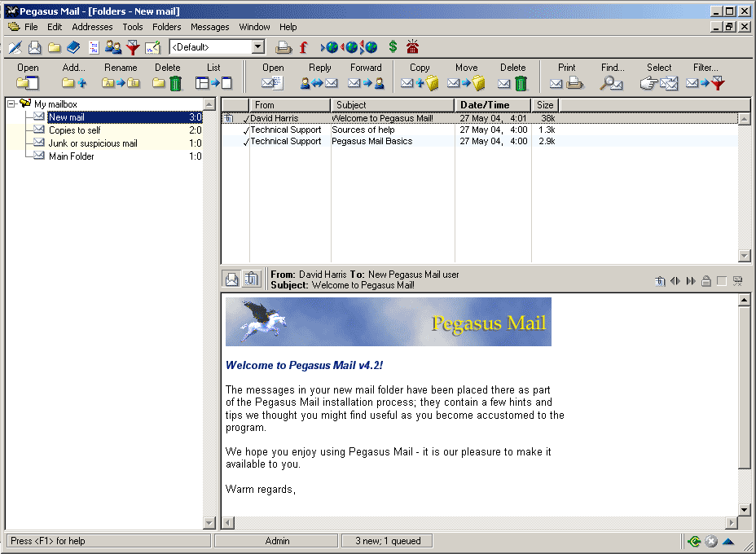Open the Window menu
Screen dimensions: 756x554
point(254,27)
